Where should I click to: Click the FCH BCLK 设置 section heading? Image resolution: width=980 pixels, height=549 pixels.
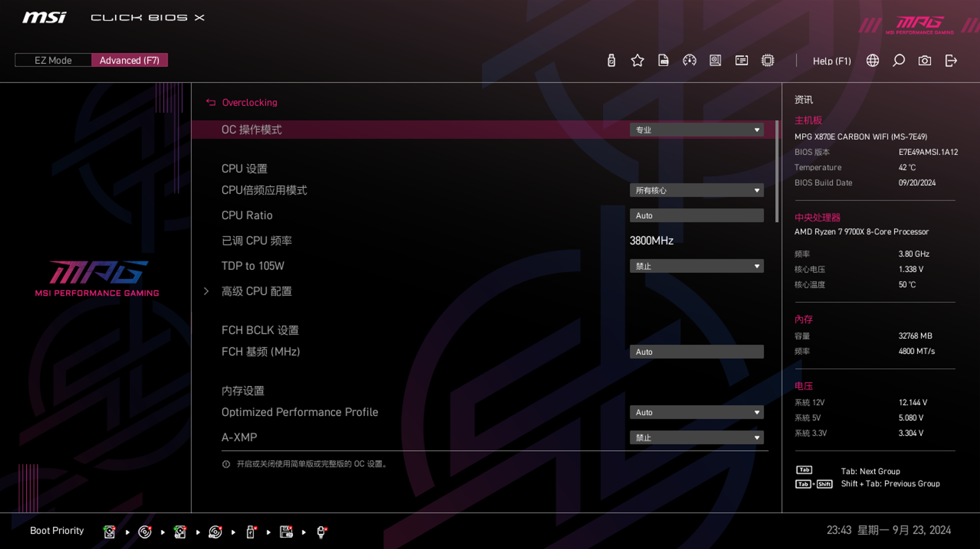pyautogui.click(x=260, y=330)
